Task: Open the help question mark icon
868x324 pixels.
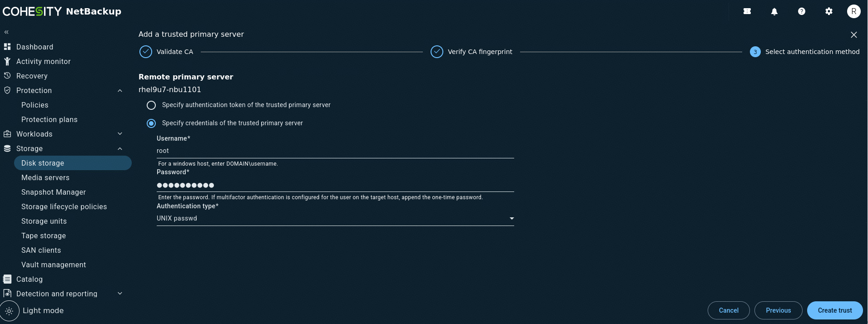Action: (802, 11)
